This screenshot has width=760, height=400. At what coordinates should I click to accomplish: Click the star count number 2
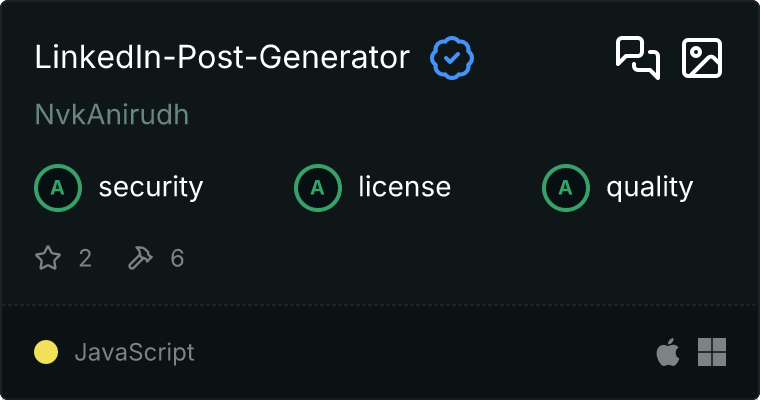pyautogui.click(x=85, y=259)
